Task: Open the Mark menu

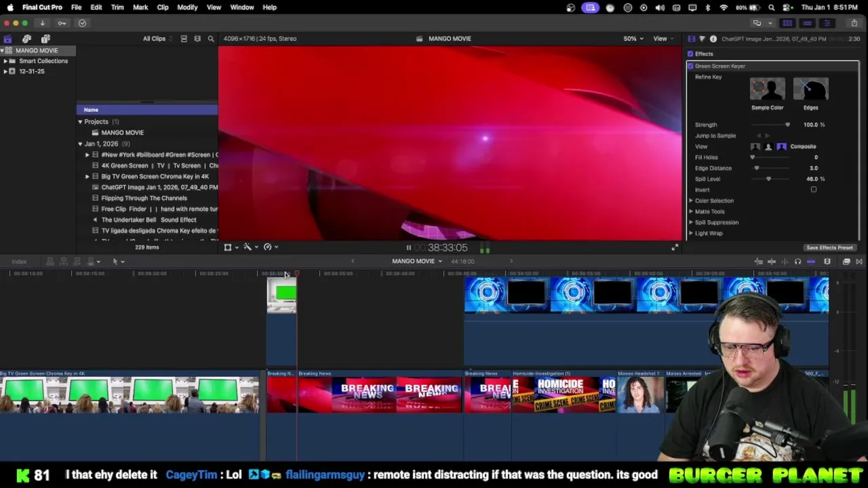Action: pyautogui.click(x=140, y=7)
